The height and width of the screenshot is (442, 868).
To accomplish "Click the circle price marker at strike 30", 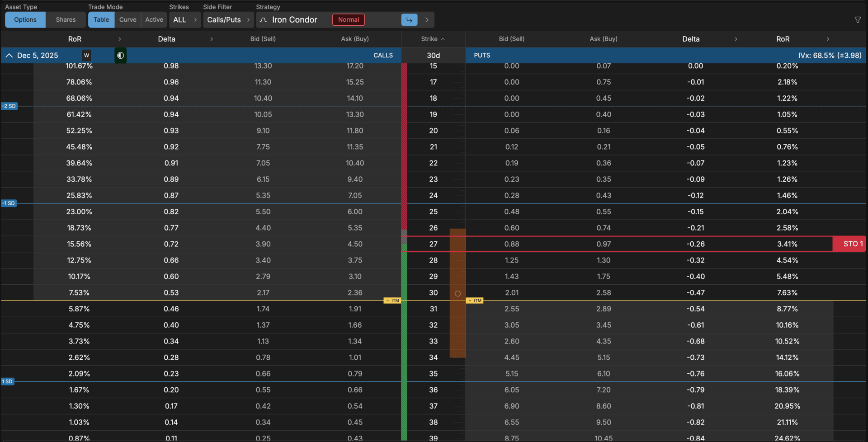I will [458, 293].
